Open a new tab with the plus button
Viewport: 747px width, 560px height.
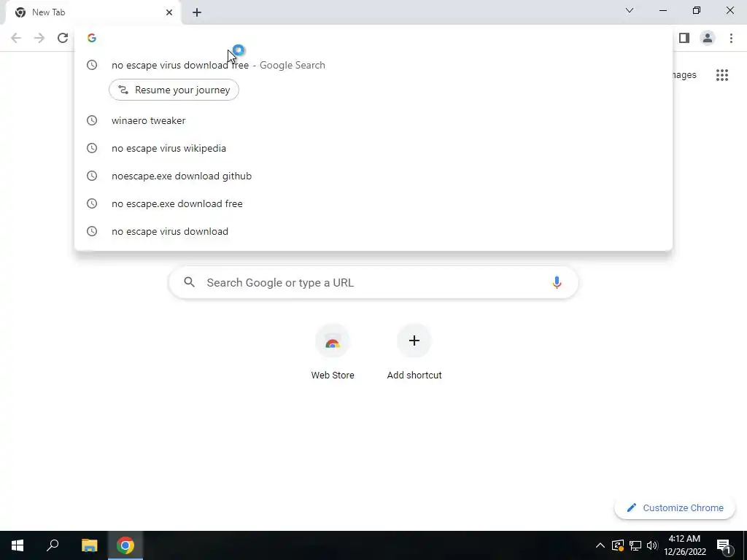click(x=197, y=12)
